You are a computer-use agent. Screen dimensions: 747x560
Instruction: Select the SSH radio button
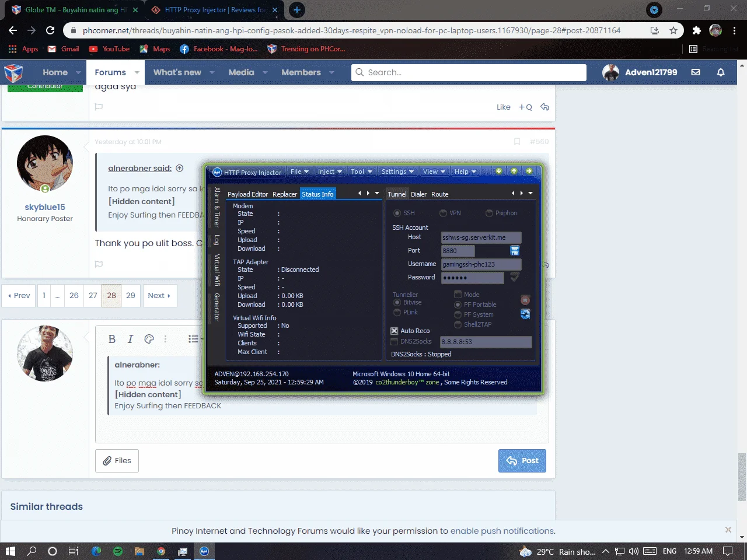coord(397,213)
